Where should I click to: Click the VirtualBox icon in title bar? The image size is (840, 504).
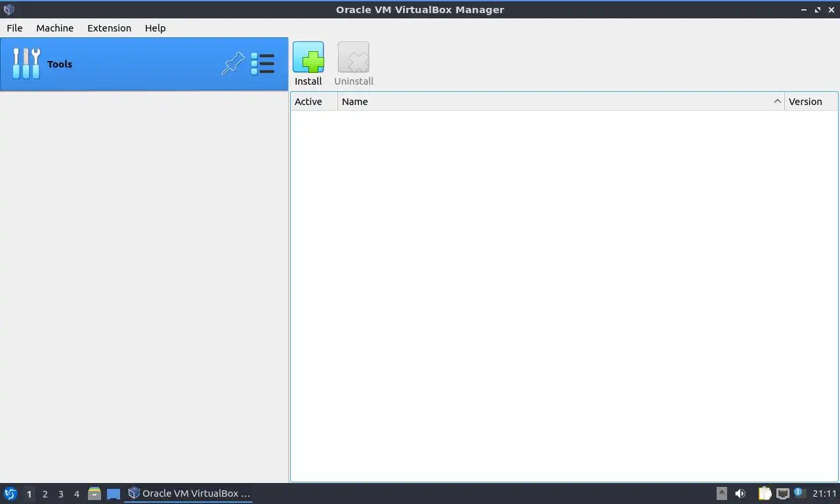coord(9,9)
